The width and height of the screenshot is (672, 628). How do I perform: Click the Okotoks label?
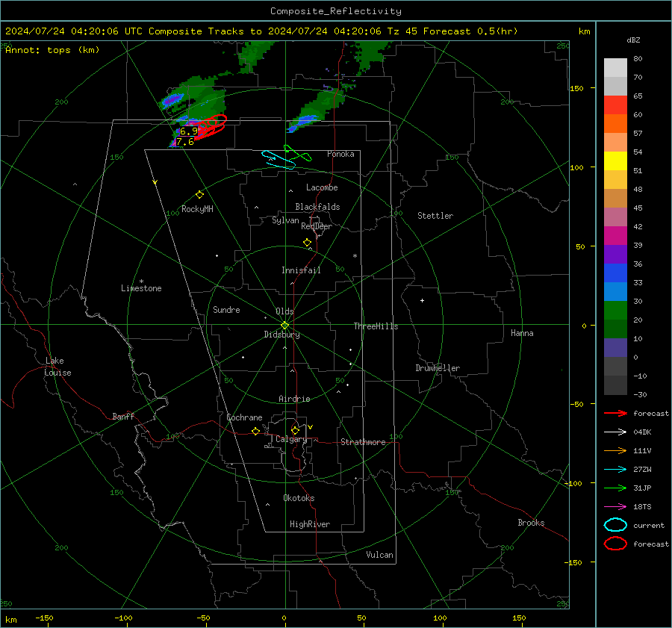pyautogui.click(x=299, y=498)
